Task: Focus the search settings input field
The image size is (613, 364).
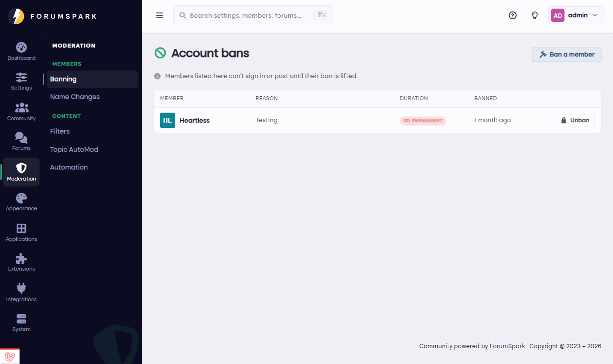Action: click(x=253, y=15)
